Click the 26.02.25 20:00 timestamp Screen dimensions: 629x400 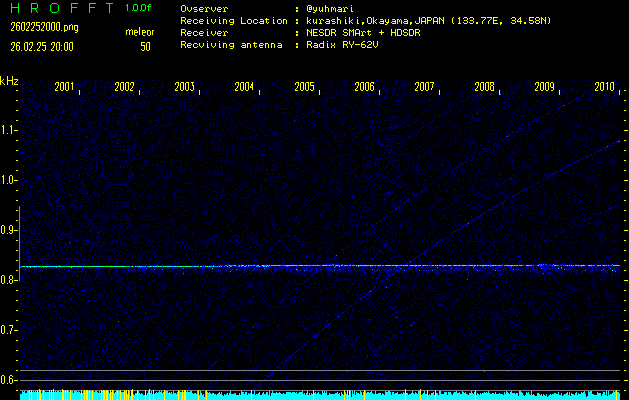[x=42, y=46]
